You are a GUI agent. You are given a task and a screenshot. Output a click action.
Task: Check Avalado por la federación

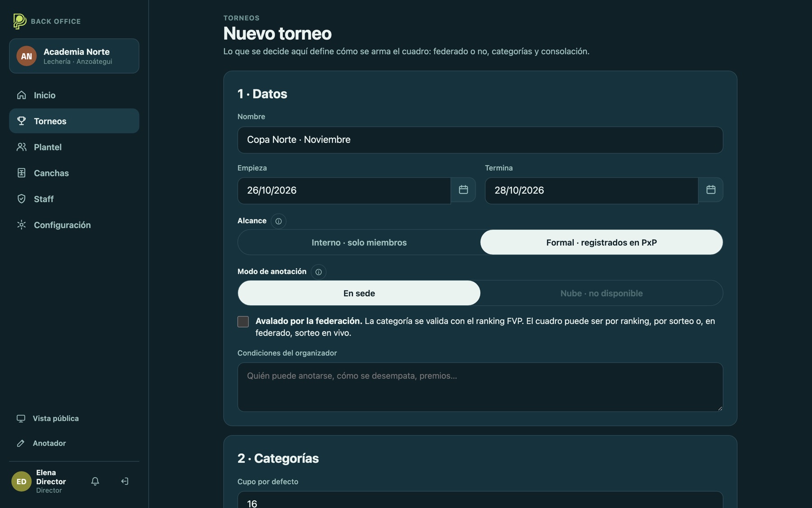coord(243,322)
